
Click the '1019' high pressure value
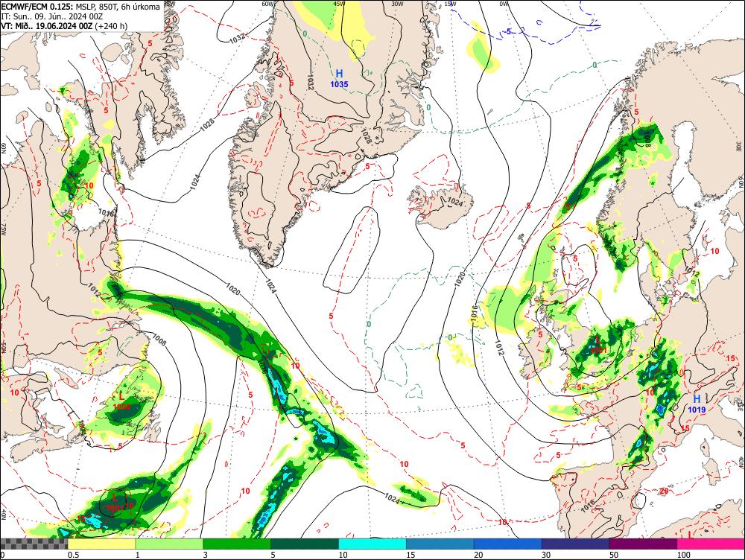click(x=697, y=410)
